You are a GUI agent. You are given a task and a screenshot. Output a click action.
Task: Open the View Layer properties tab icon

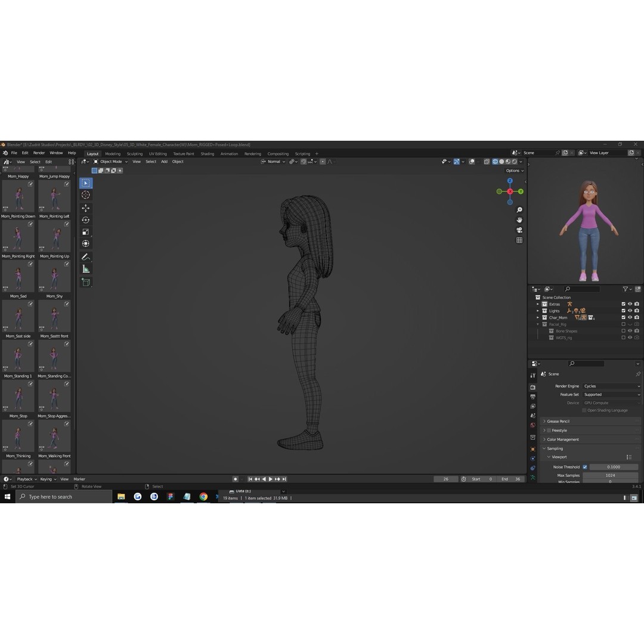[x=532, y=406]
